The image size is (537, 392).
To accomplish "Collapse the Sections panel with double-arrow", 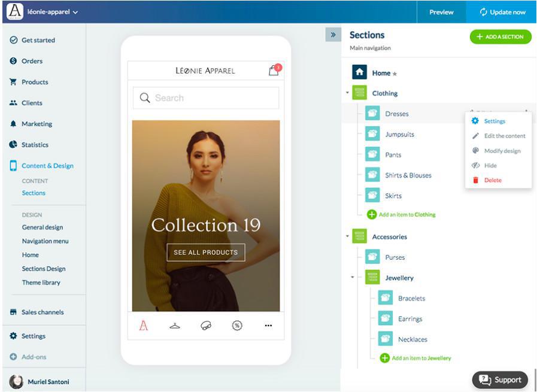I will pos(333,35).
